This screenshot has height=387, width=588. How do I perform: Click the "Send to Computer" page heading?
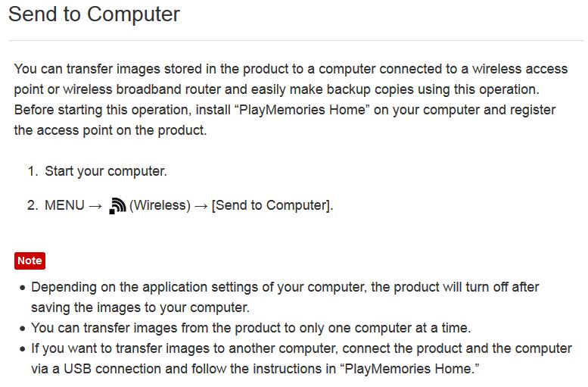94,14
